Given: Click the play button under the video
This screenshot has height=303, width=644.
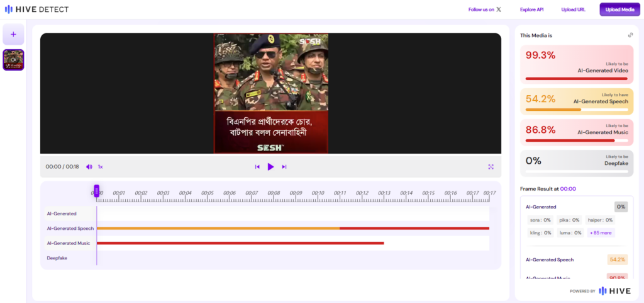Looking at the screenshot, I should pos(270,167).
